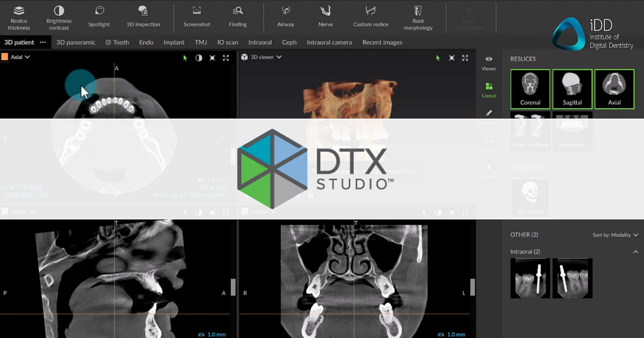
Task: Activate the Root morphology tool
Action: click(418, 15)
